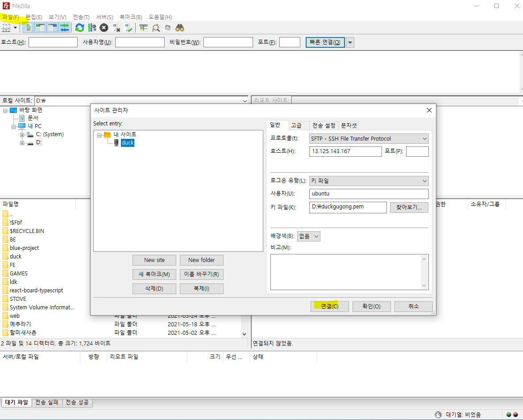The width and height of the screenshot is (523, 420).
Task: Open the Site Manager dropdown arrow in toolbar
Action: (x=15, y=28)
